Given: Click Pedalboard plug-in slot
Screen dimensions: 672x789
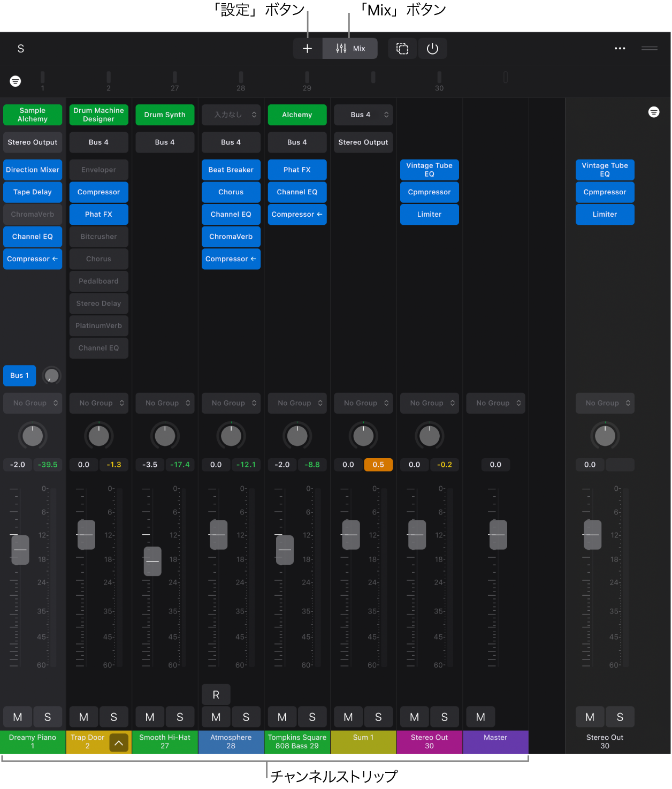Looking at the screenshot, I should point(99,281).
